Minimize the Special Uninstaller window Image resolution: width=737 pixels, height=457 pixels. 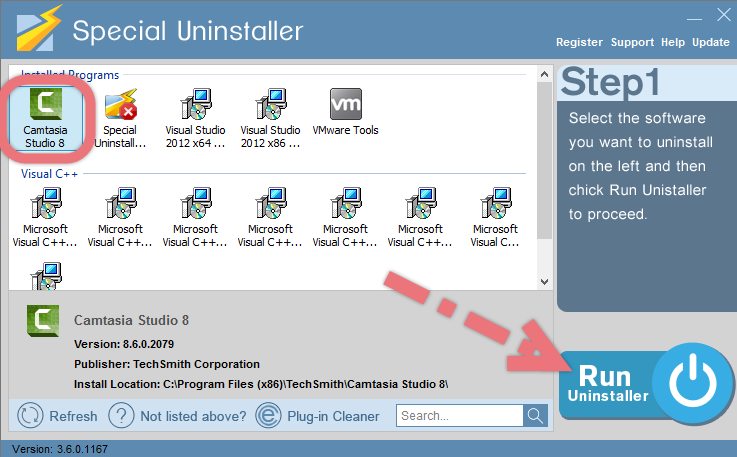[694, 18]
